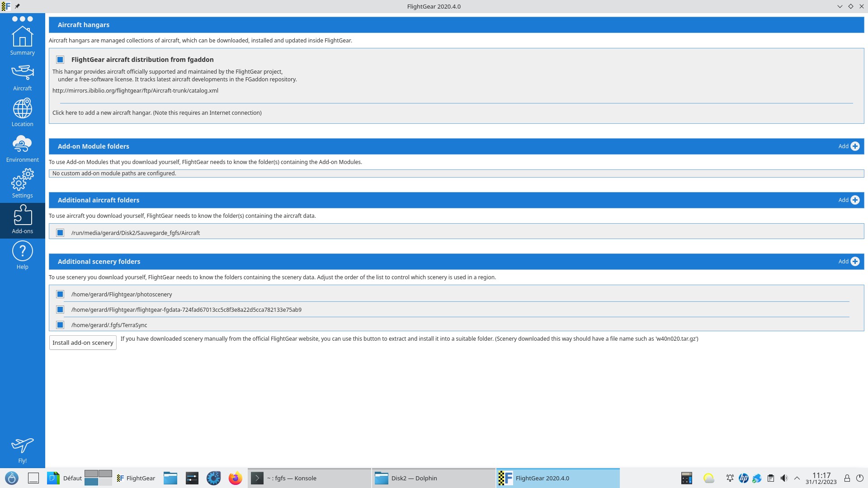The height and width of the screenshot is (488, 868).
Task: Click the pin icon in the title bar
Action: click(x=17, y=6)
